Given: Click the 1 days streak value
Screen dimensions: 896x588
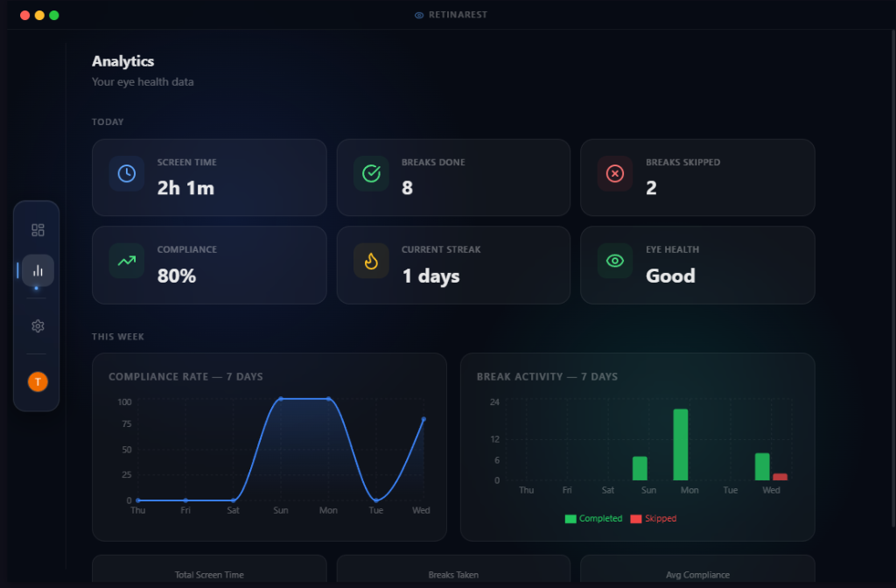Looking at the screenshot, I should (x=430, y=276).
